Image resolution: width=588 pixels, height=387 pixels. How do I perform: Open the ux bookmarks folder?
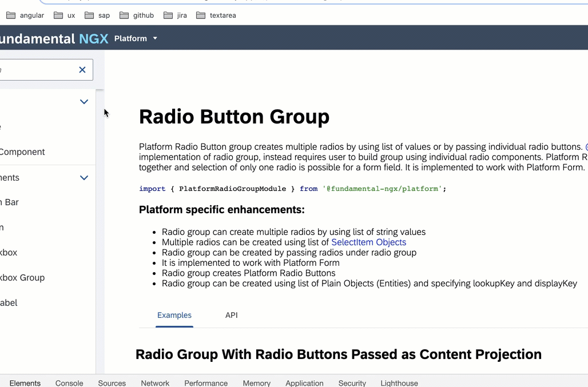(x=65, y=15)
